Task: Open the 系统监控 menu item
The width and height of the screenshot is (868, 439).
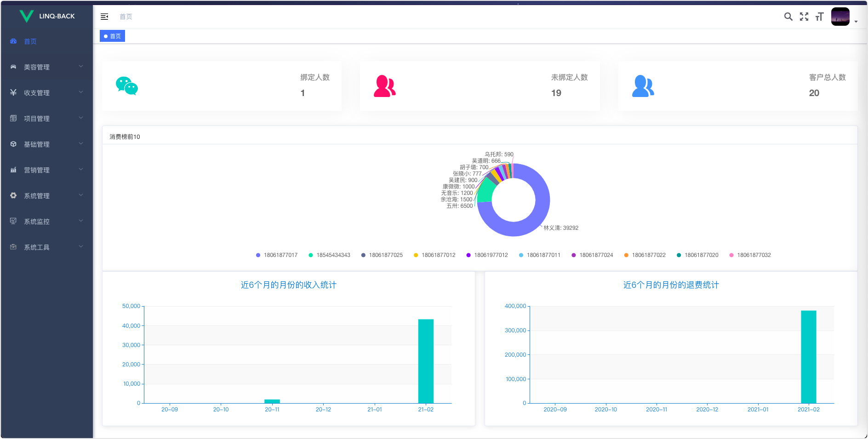Action: [x=47, y=222]
